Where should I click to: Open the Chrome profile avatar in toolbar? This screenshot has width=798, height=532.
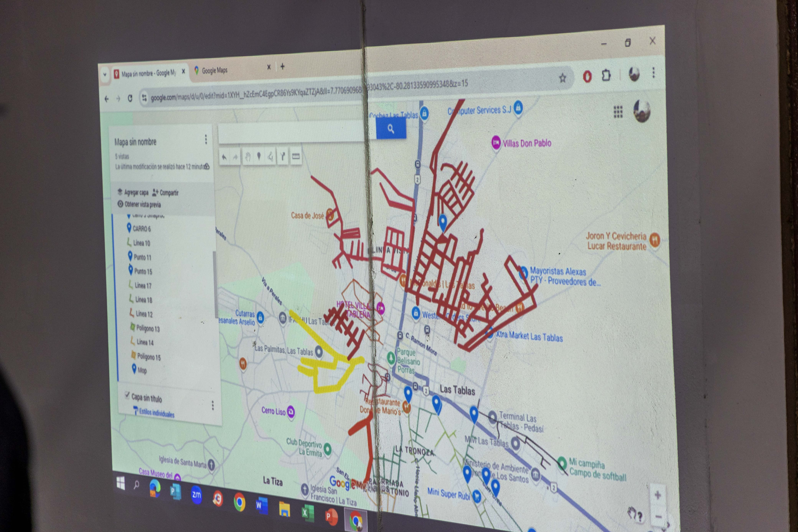click(634, 74)
